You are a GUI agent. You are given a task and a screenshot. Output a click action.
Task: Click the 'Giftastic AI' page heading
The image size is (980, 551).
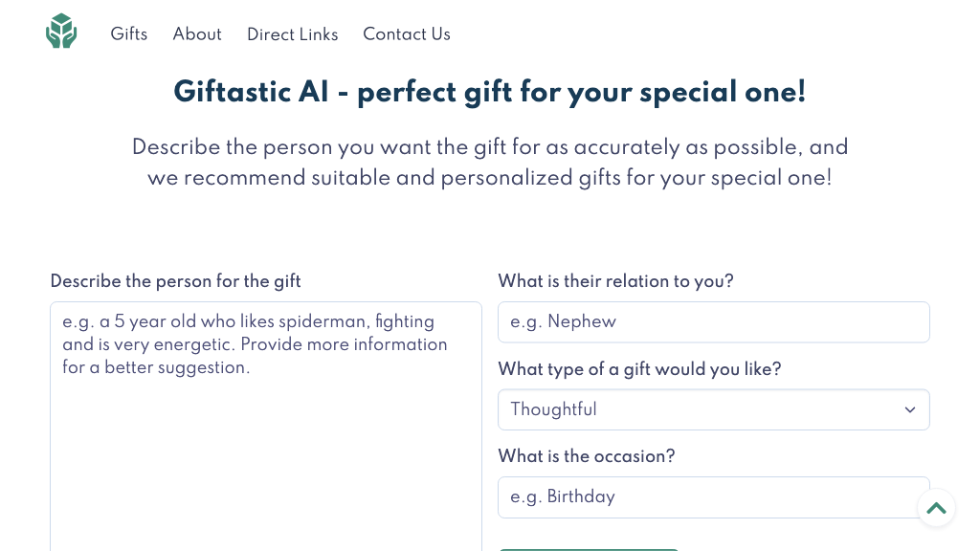coord(489,92)
